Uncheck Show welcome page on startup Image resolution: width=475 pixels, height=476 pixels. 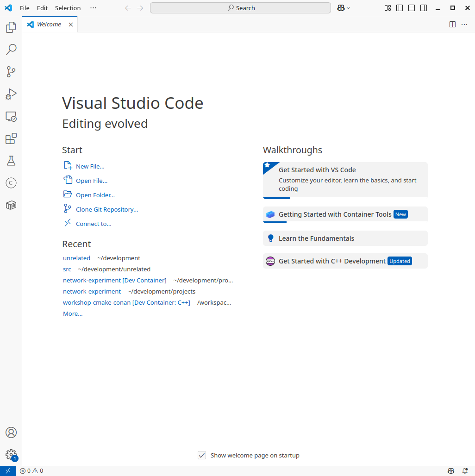pyautogui.click(x=202, y=455)
